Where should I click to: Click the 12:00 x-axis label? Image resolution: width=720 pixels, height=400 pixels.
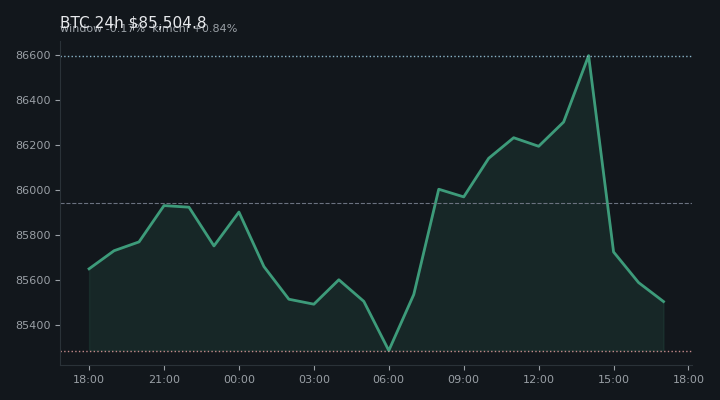pos(539,379)
